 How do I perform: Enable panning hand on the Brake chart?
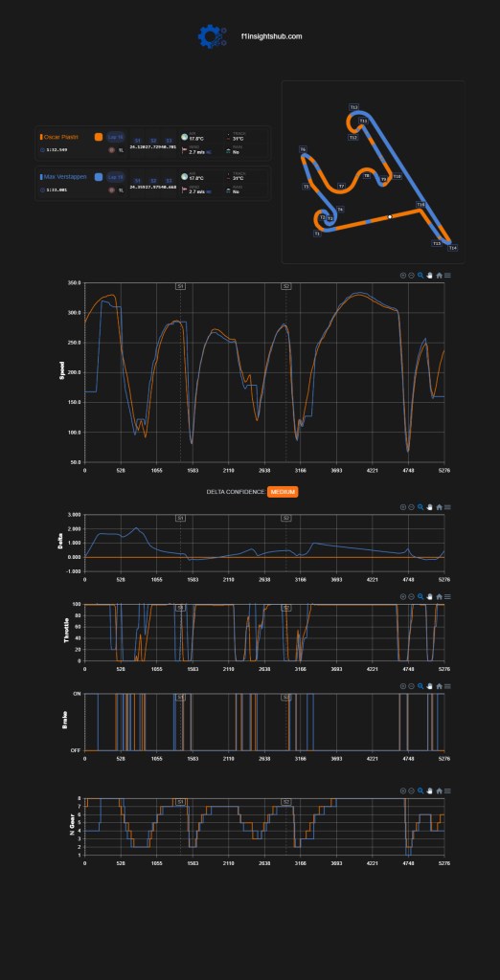pyautogui.click(x=429, y=686)
